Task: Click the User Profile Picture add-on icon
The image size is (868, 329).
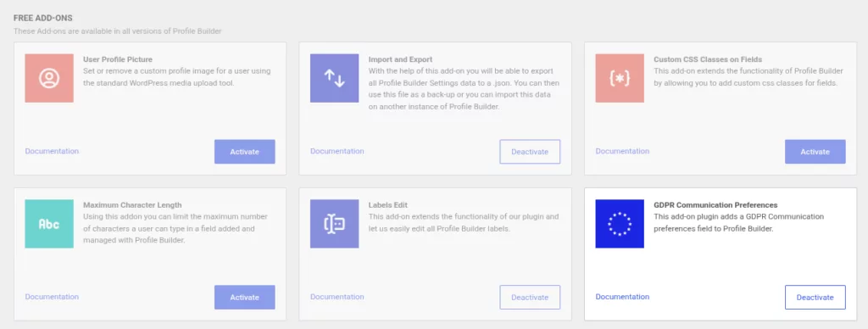Action: (x=49, y=78)
